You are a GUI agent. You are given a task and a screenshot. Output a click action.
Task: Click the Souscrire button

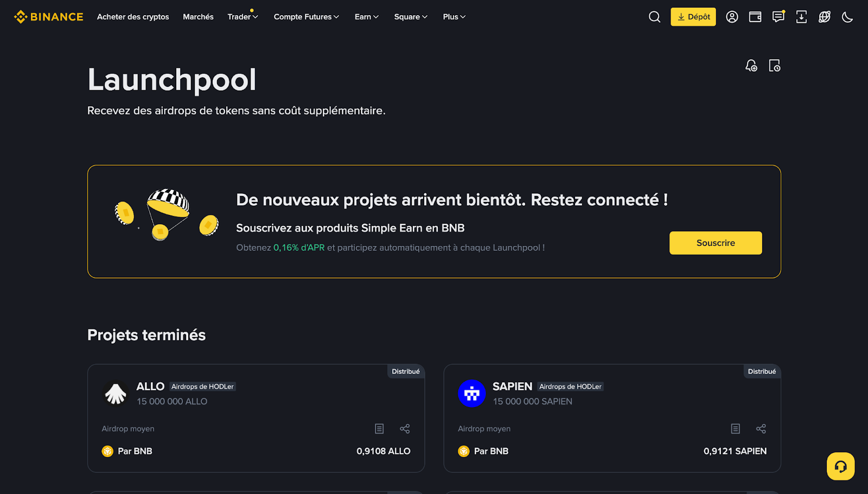pyautogui.click(x=716, y=243)
